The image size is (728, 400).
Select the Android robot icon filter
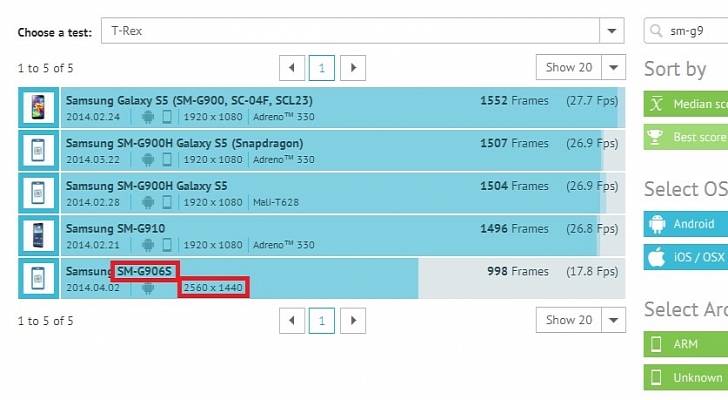click(657, 224)
